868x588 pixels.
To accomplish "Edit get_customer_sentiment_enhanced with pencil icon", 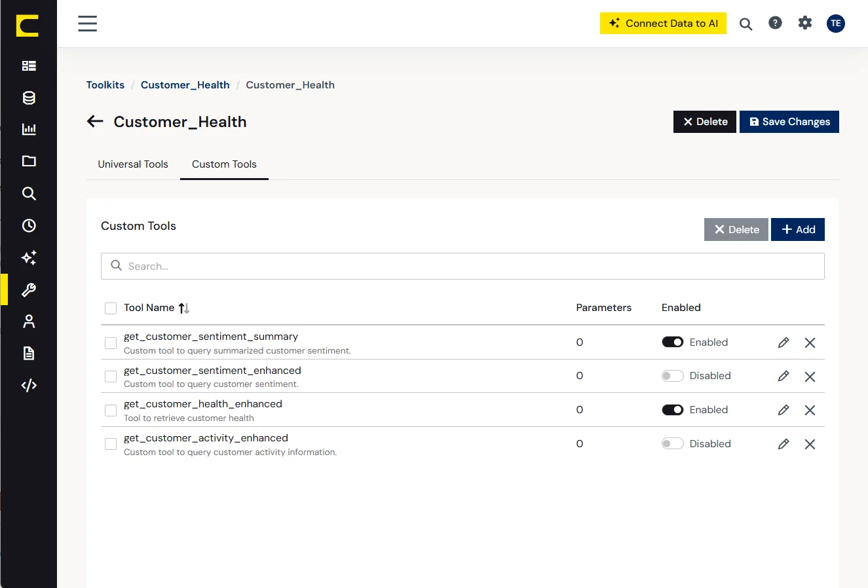I will [783, 376].
